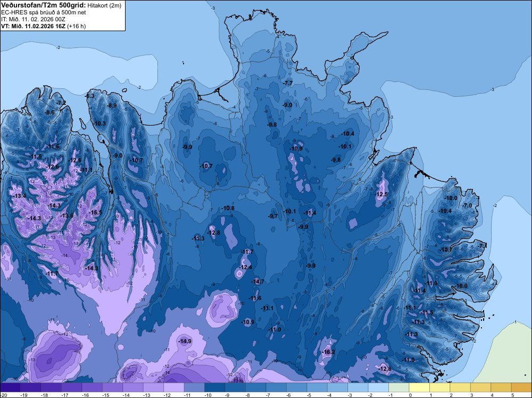
Task: Click the -14 label on the legend scale
Action: pyautogui.click(x=126, y=395)
